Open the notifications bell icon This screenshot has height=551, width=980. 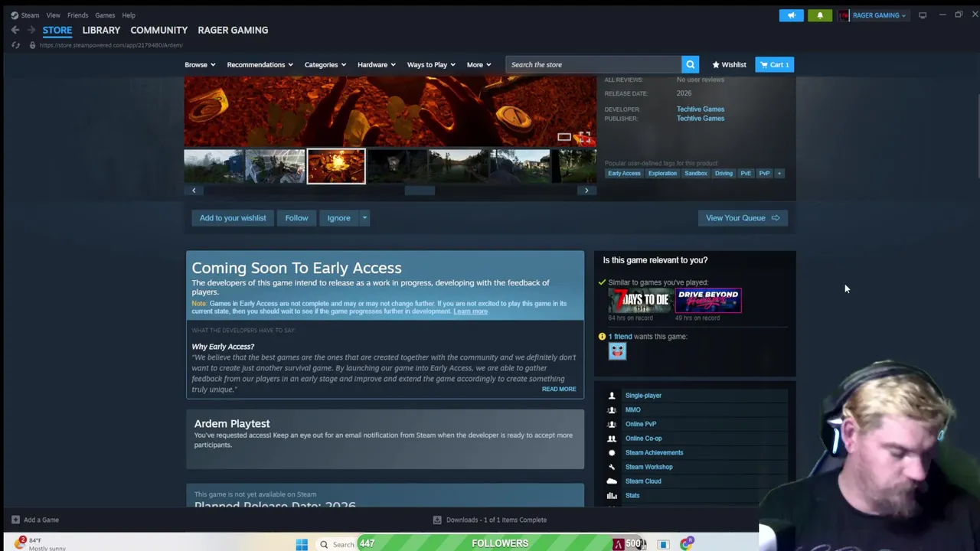point(820,15)
